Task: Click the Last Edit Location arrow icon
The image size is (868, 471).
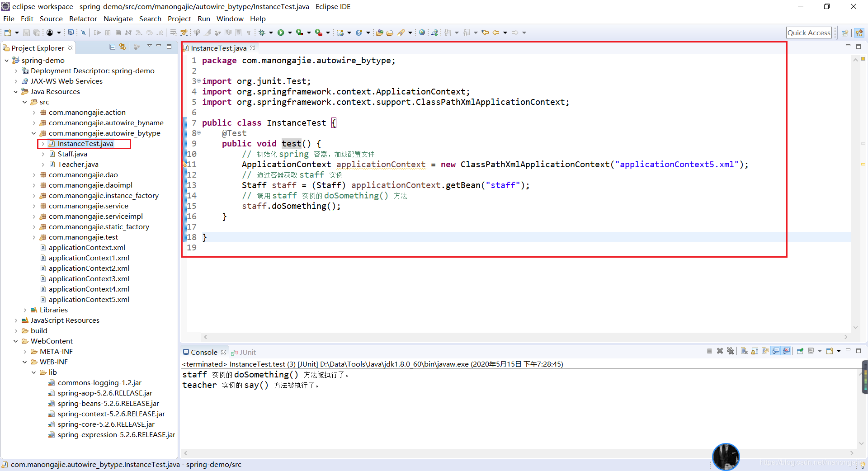Action: [x=485, y=33]
